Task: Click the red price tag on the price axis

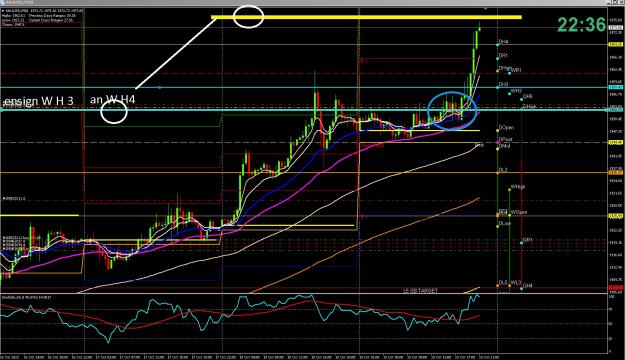Action: (x=615, y=287)
